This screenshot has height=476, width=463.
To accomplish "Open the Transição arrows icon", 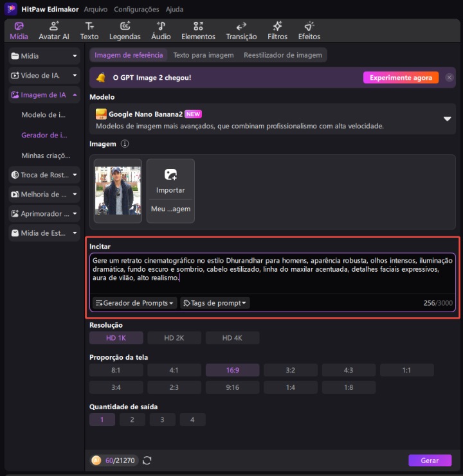I will pos(241,26).
